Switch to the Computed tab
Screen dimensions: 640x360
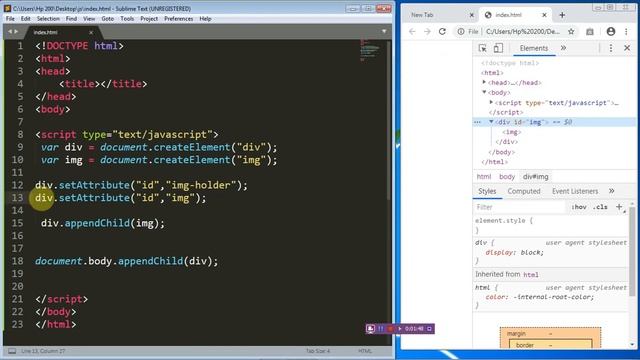coord(524,191)
